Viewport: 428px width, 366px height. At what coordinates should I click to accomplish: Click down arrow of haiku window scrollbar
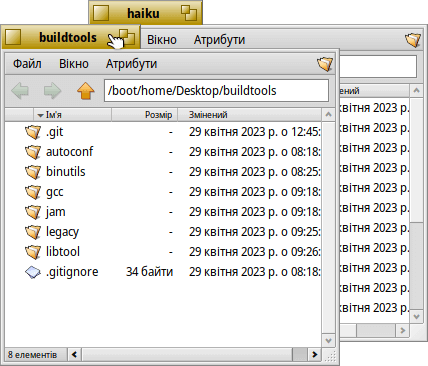416,316
